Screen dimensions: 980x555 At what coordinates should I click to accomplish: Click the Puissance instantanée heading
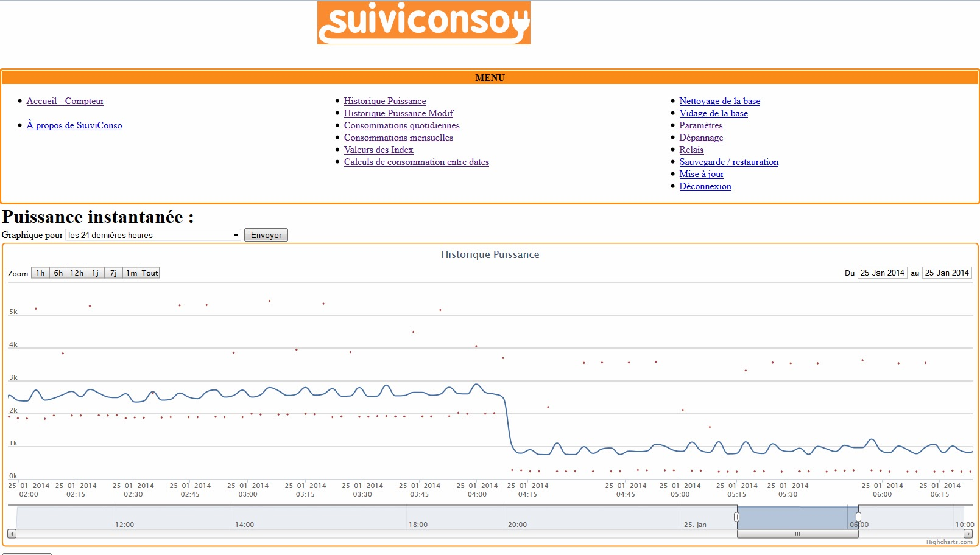click(97, 217)
